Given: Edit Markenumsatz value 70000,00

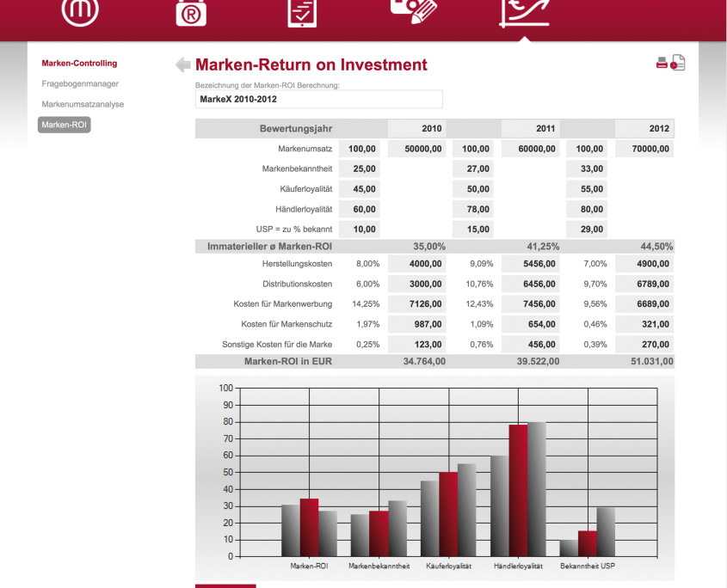Looking at the screenshot, I should pos(644,149).
